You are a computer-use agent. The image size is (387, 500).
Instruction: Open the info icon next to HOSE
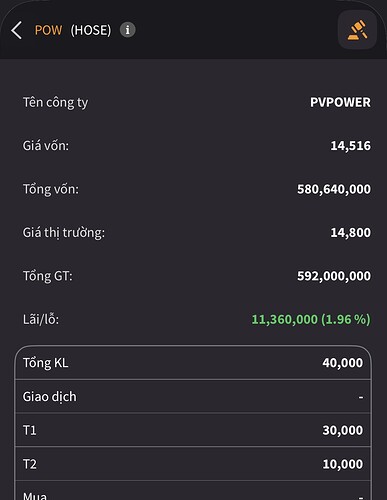(128, 30)
